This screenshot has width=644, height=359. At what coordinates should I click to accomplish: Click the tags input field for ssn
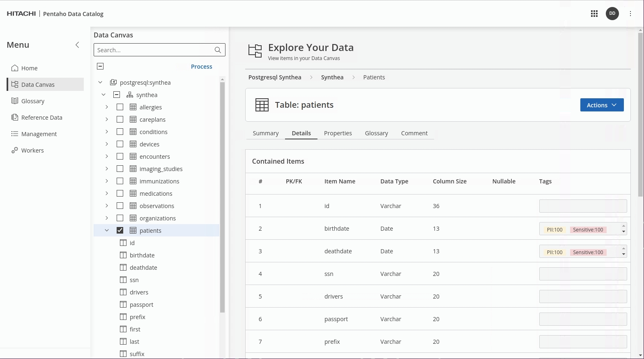click(582, 274)
